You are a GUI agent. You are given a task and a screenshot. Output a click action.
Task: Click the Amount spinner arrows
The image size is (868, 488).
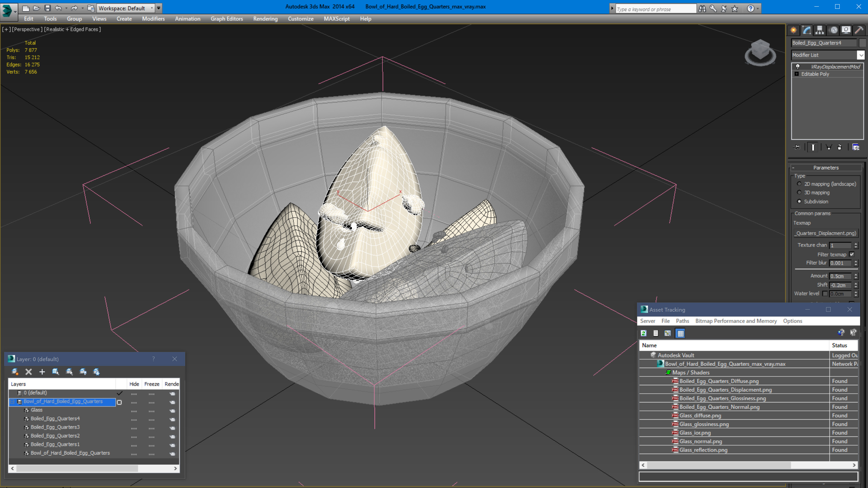tap(856, 276)
